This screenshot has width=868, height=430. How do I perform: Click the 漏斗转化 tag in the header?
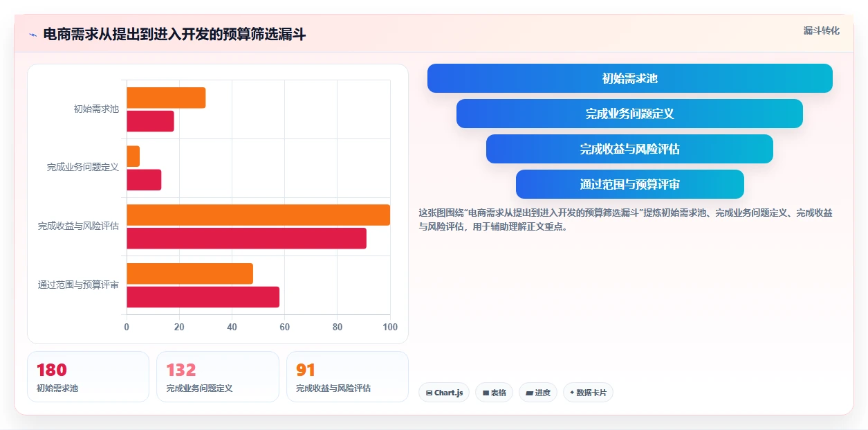coord(821,30)
